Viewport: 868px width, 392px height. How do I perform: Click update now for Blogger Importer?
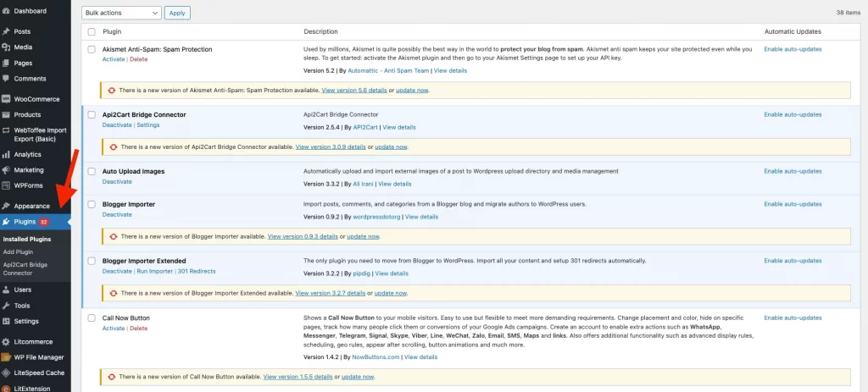(363, 236)
